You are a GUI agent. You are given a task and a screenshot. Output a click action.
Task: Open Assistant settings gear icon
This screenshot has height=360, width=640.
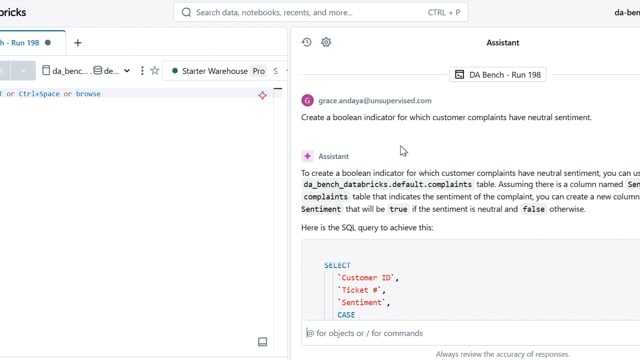coord(326,42)
